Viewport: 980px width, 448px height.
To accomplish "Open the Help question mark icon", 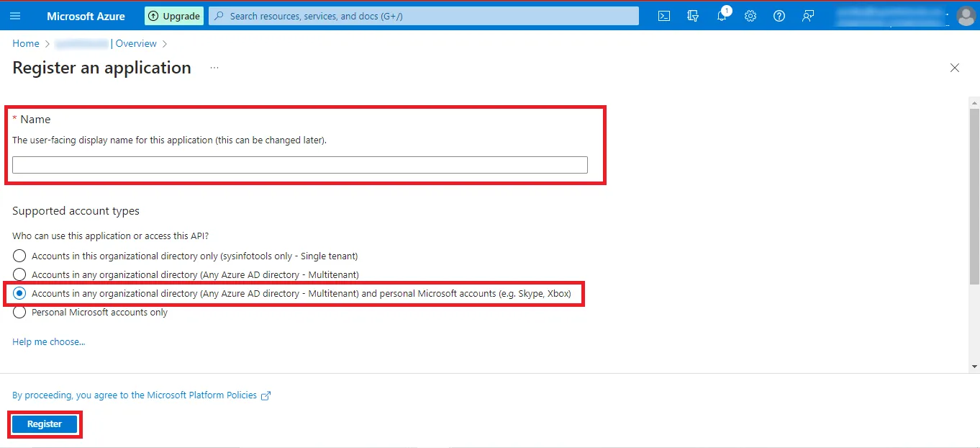I will (779, 16).
